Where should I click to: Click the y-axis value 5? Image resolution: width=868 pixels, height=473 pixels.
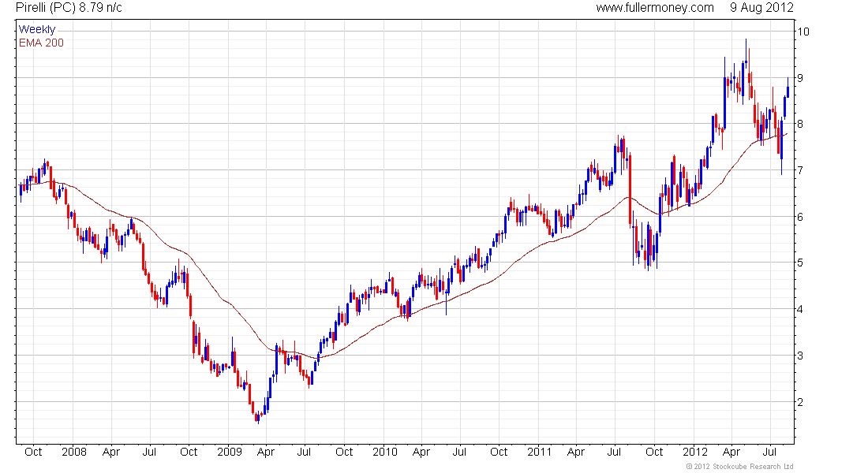(x=800, y=263)
